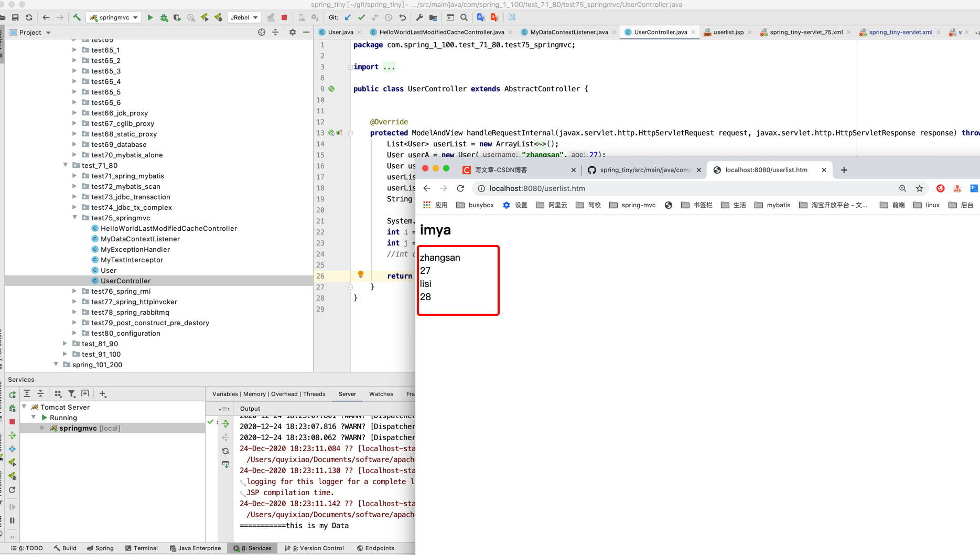The width and height of the screenshot is (980, 555).
Task: Hide the Project panel with minus icon
Action: (306, 33)
